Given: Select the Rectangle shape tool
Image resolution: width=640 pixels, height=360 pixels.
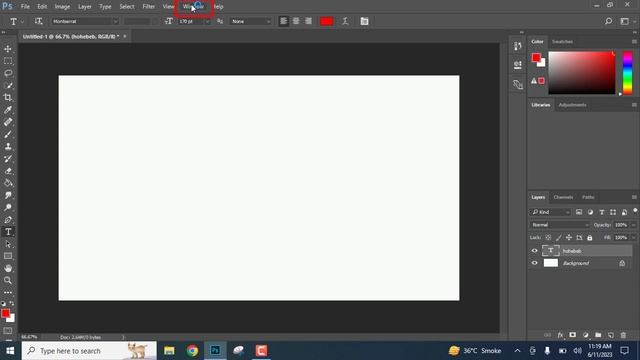Looking at the screenshot, I should point(8,256).
